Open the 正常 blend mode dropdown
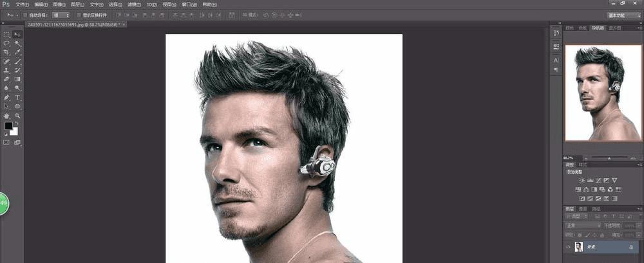644x263 pixels. (583, 226)
